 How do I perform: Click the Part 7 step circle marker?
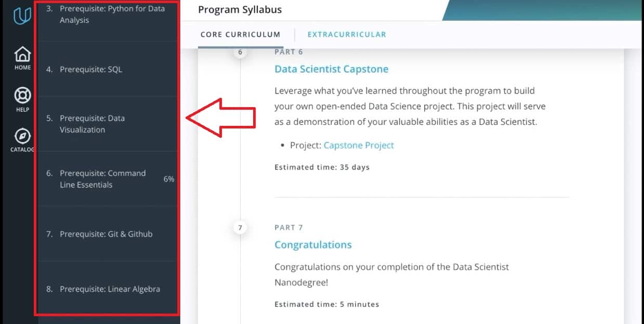(240, 227)
